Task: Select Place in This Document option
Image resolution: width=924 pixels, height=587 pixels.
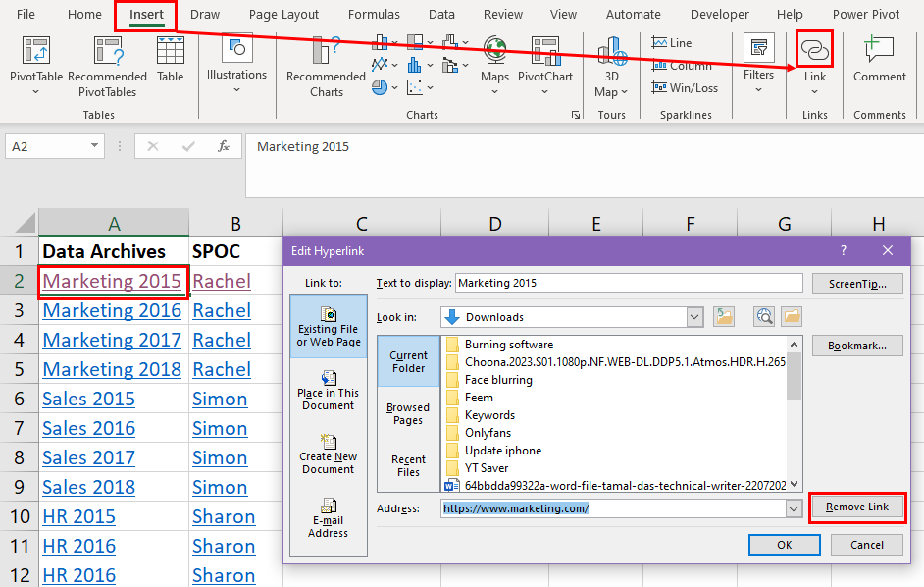Action: click(329, 391)
